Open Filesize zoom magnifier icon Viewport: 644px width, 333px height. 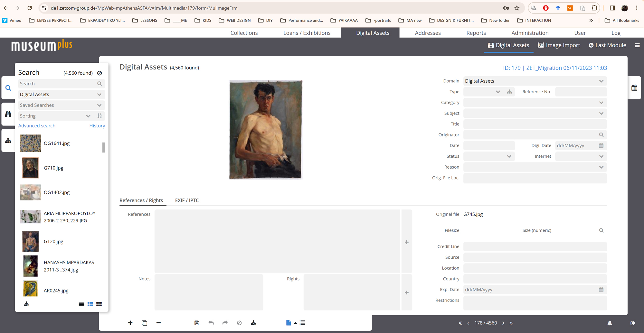point(601,230)
